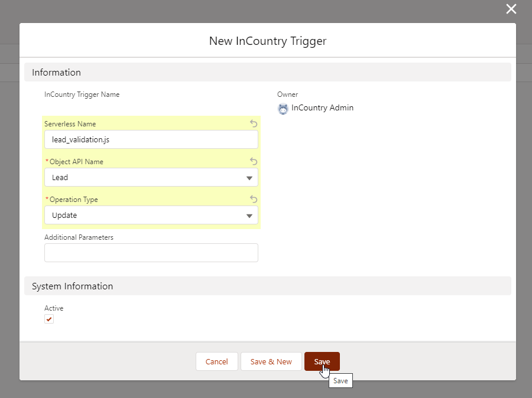Viewport: 532px width, 398px height.
Task: Click the Information section header
Action: [56, 72]
